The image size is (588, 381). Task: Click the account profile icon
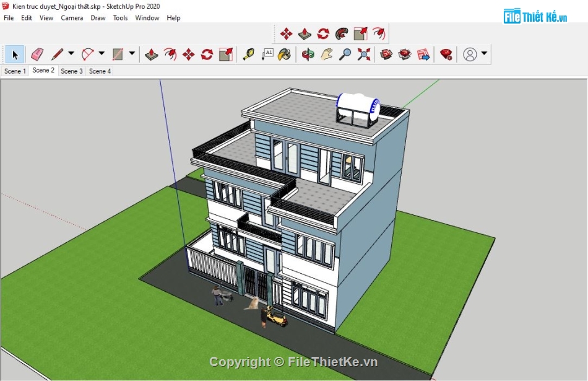click(470, 55)
